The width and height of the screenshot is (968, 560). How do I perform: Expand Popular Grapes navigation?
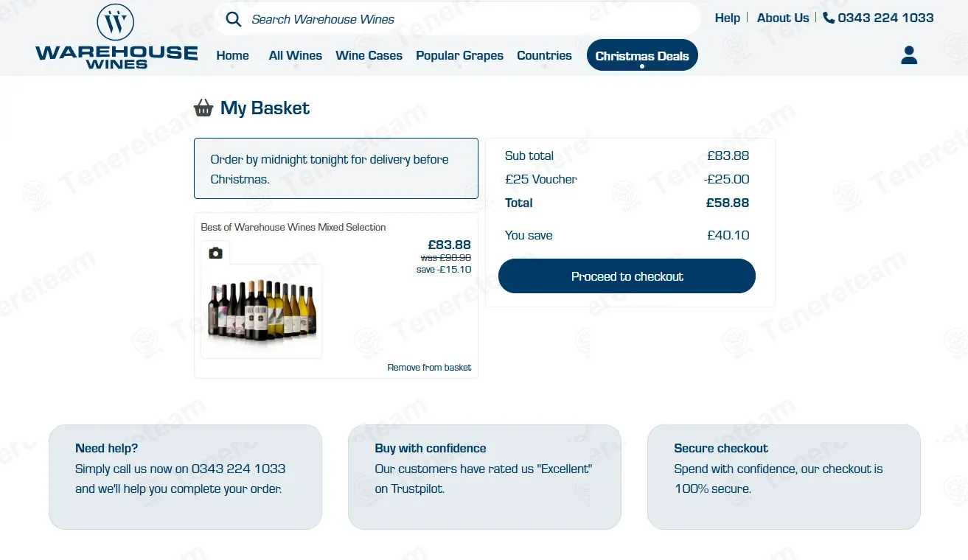click(x=459, y=55)
